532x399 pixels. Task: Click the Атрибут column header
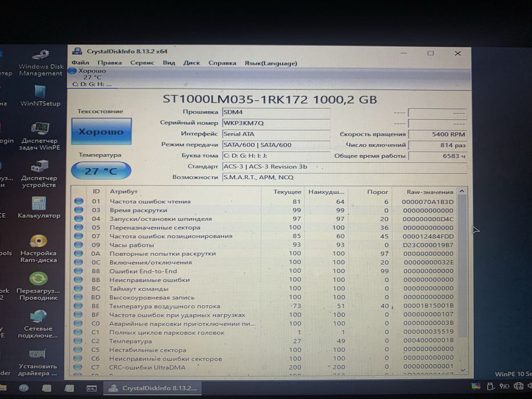(x=124, y=192)
